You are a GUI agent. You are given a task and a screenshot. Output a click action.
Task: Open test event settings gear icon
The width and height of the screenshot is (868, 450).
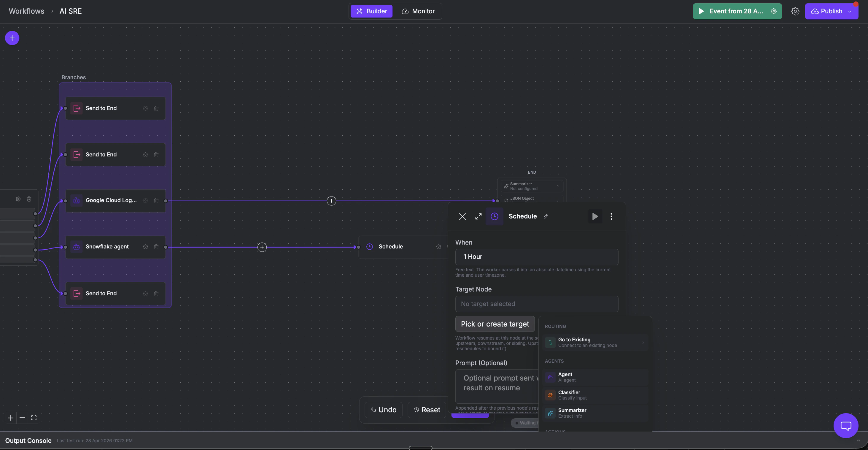point(774,11)
